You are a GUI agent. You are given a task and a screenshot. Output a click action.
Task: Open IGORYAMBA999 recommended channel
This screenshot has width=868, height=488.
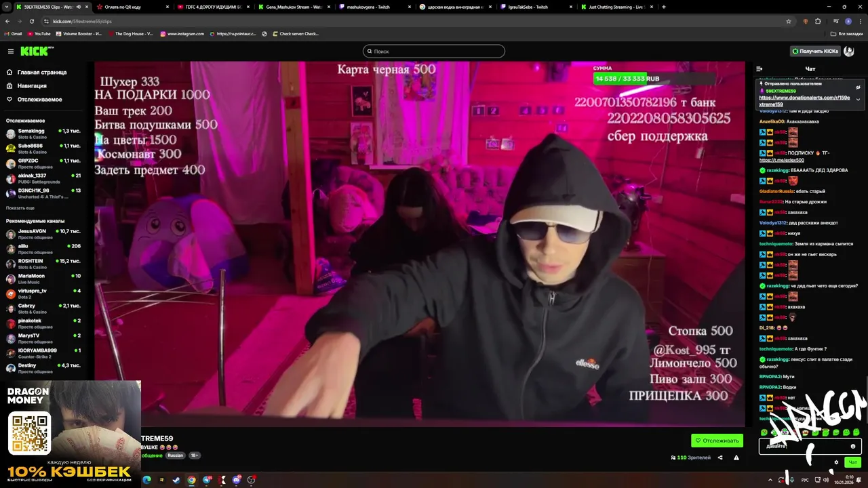click(x=43, y=353)
